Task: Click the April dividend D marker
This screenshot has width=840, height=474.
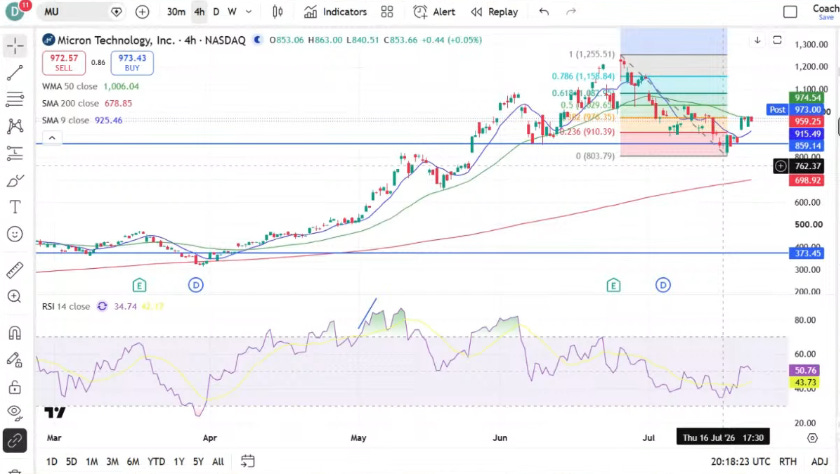Action: (x=196, y=285)
